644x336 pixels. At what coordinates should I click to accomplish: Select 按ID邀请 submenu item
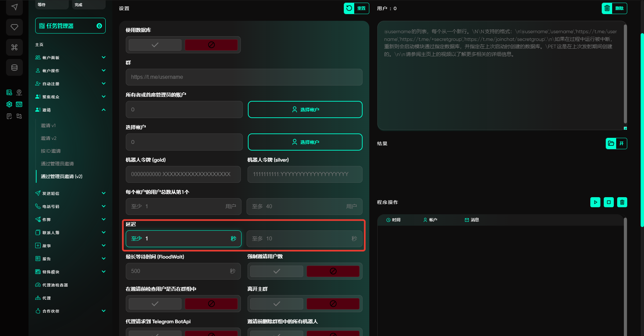pos(51,151)
